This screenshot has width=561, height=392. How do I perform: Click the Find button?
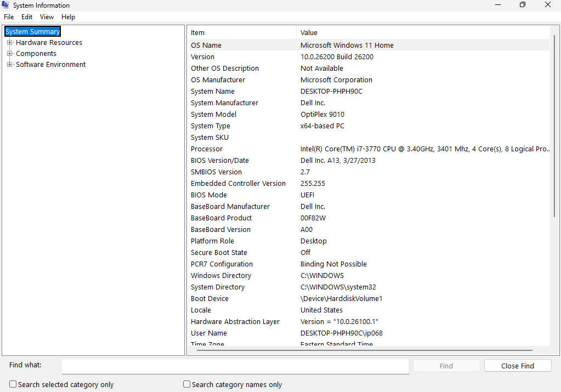446,365
